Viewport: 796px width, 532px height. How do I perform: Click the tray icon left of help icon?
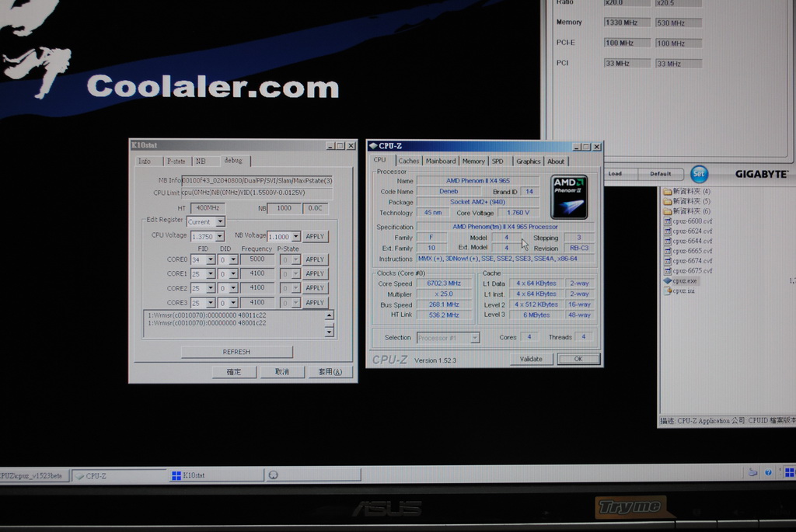752,473
